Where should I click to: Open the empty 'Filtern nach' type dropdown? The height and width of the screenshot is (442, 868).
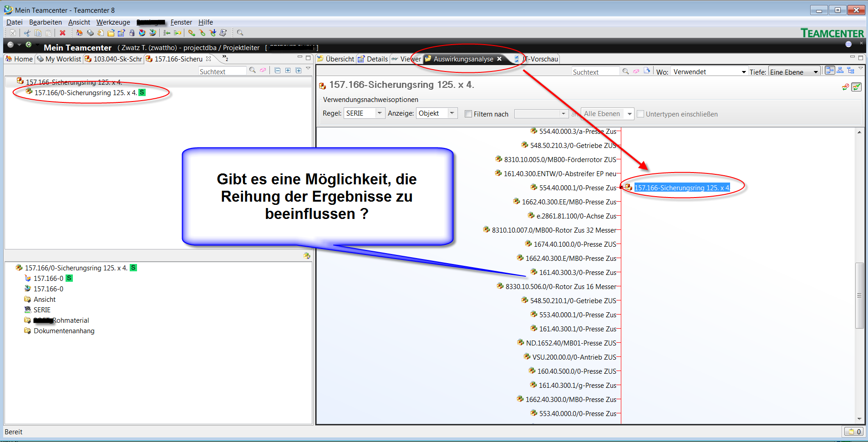pyautogui.click(x=563, y=114)
